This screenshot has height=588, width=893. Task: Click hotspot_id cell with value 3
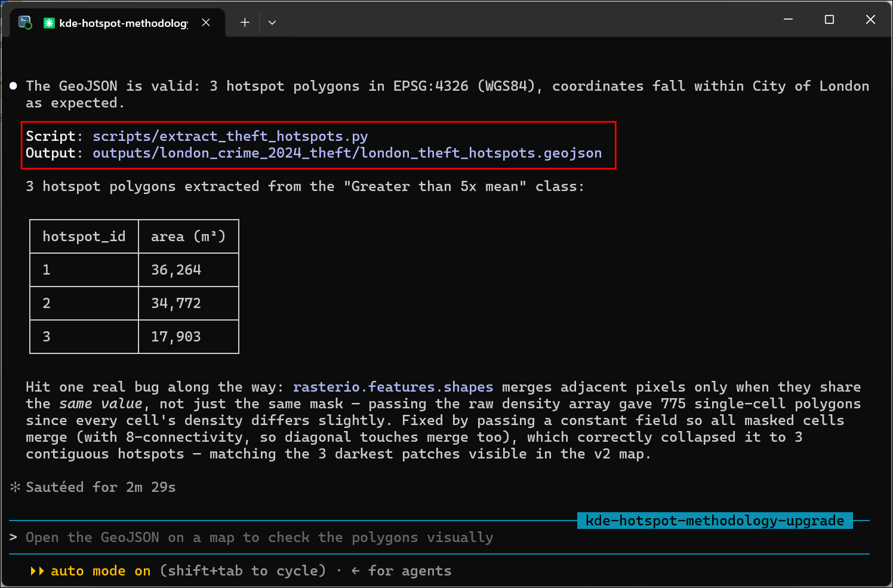(84, 337)
